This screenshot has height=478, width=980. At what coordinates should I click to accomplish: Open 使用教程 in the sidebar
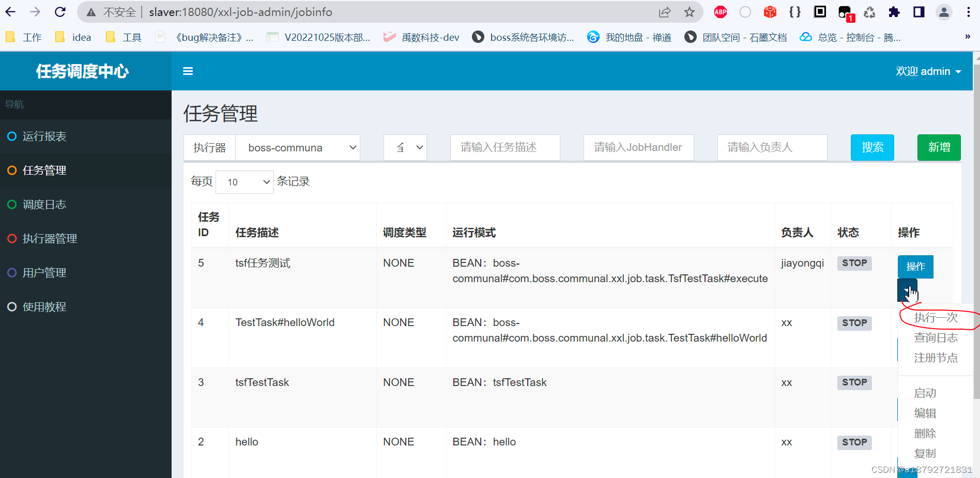coord(86,307)
